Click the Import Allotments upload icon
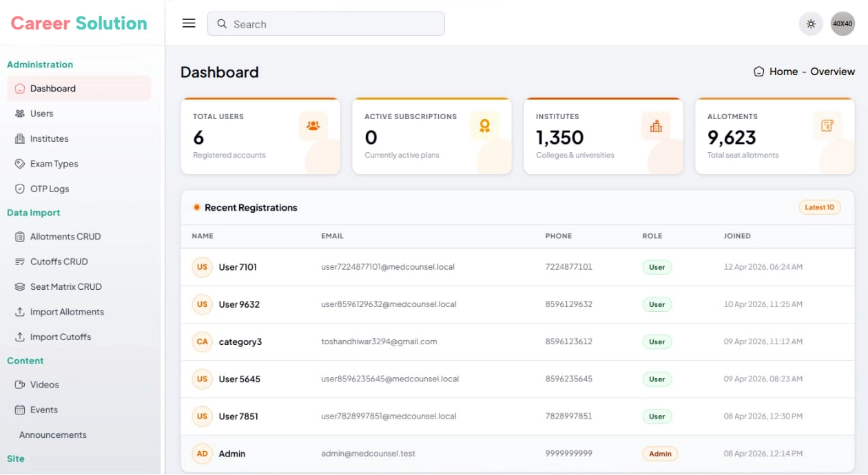Viewport: 868px width, 475px height. coord(19,312)
